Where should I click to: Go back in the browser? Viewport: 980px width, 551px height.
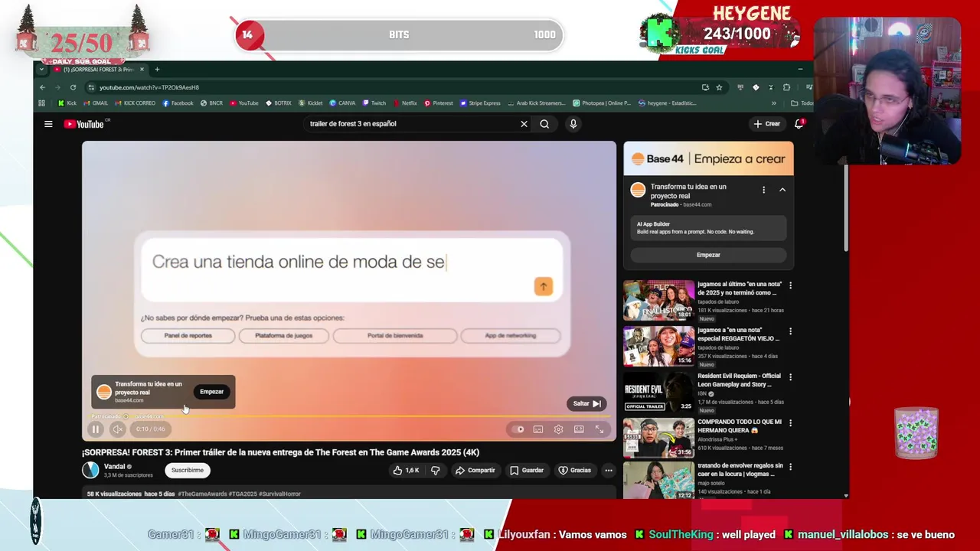click(43, 87)
